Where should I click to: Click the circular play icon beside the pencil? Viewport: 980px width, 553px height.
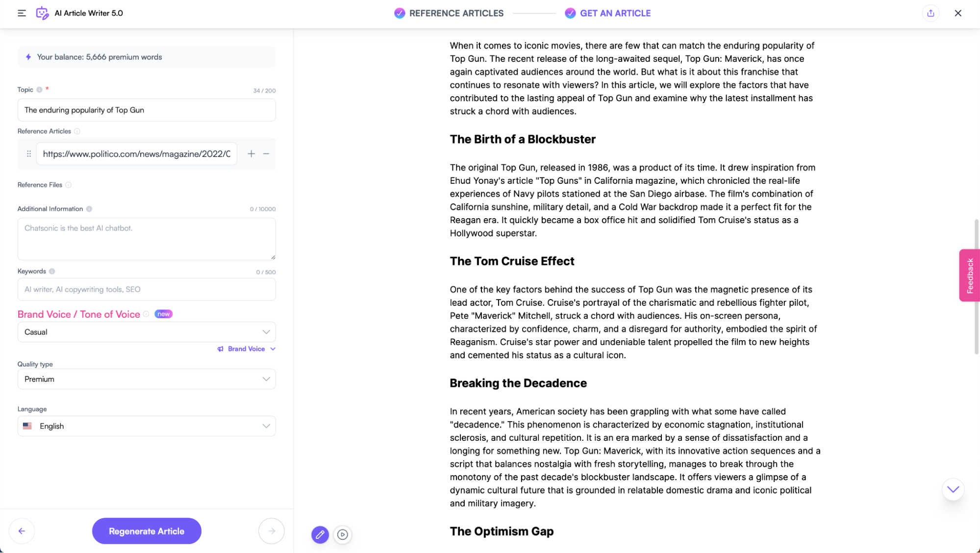coord(343,535)
